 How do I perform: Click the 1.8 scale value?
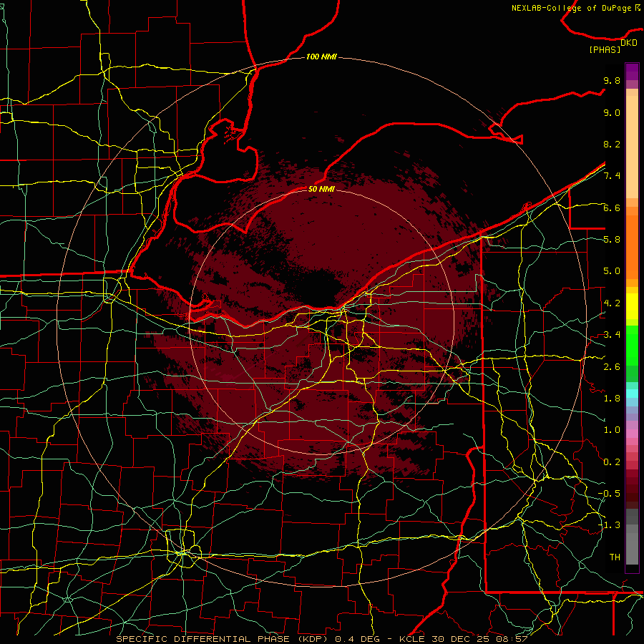(612, 399)
